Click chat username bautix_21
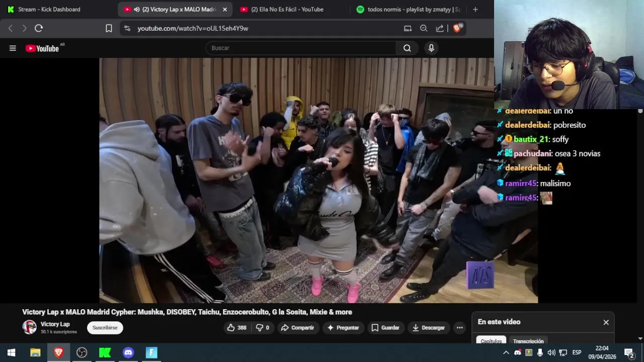Viewport: 644px width, 362px height. pyautogui.click(x=531, y=139)
